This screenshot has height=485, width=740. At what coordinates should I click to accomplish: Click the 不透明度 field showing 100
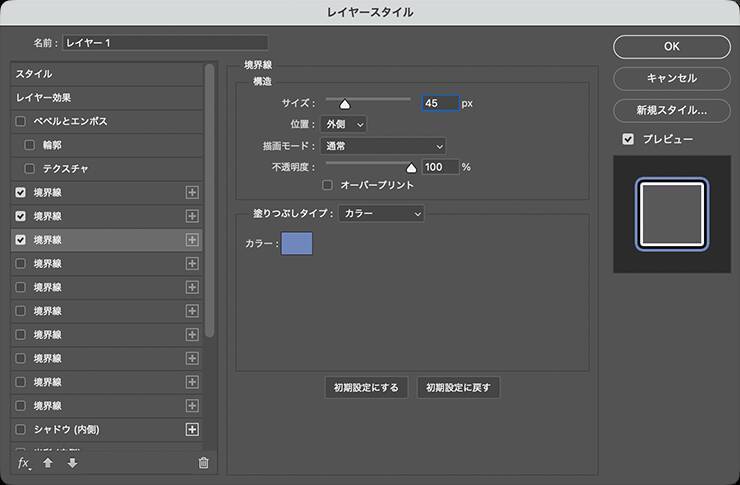pyautogui.click(x=440, y=167)
